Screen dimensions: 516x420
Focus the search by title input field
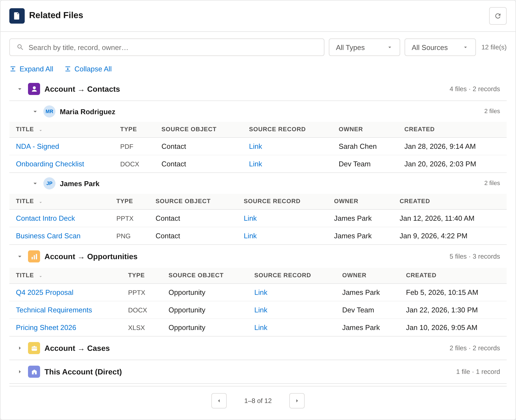167,47
